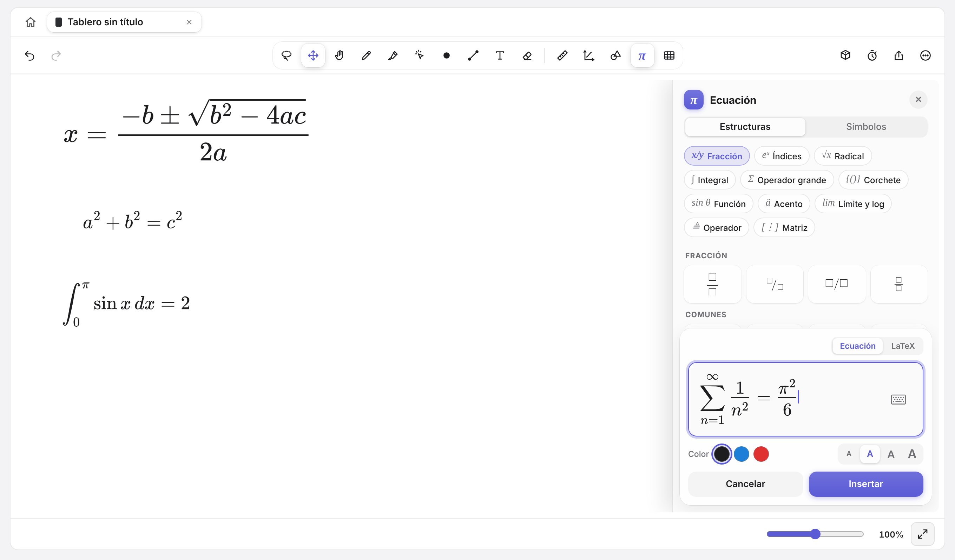Select the graph axes tool

[589, 56]
